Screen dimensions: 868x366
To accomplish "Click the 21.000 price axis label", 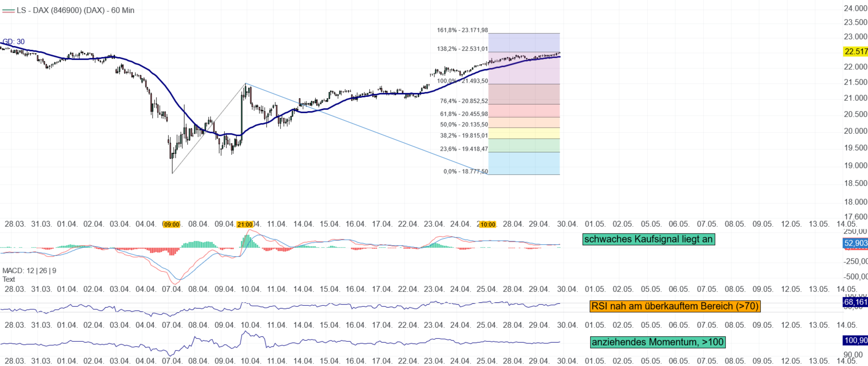I will point(856,98).
